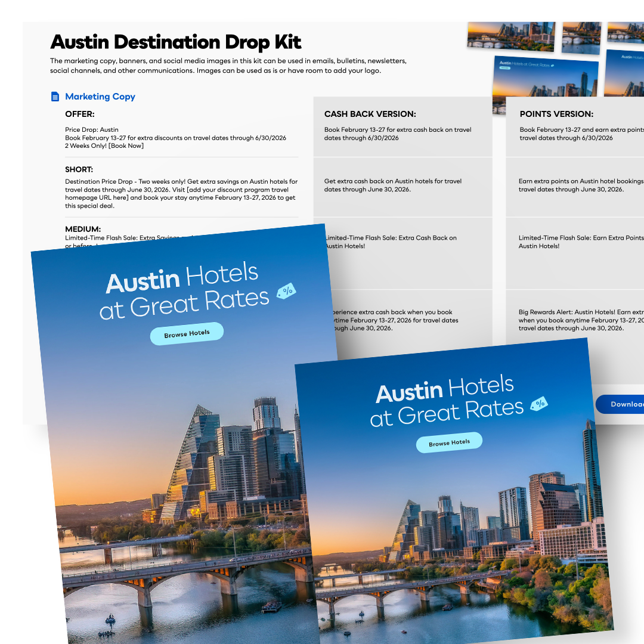The height and width of the screenshot is (644, 644).
Task: Open the wide skyline thumbnail at top left
Action: (x=511, y=36)
